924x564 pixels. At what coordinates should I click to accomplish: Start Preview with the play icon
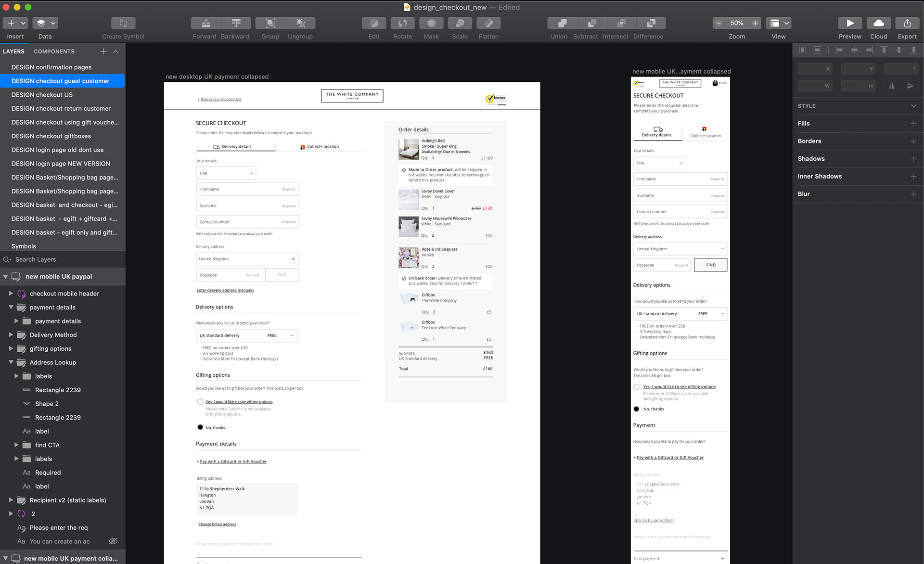(x=850, y=23)
